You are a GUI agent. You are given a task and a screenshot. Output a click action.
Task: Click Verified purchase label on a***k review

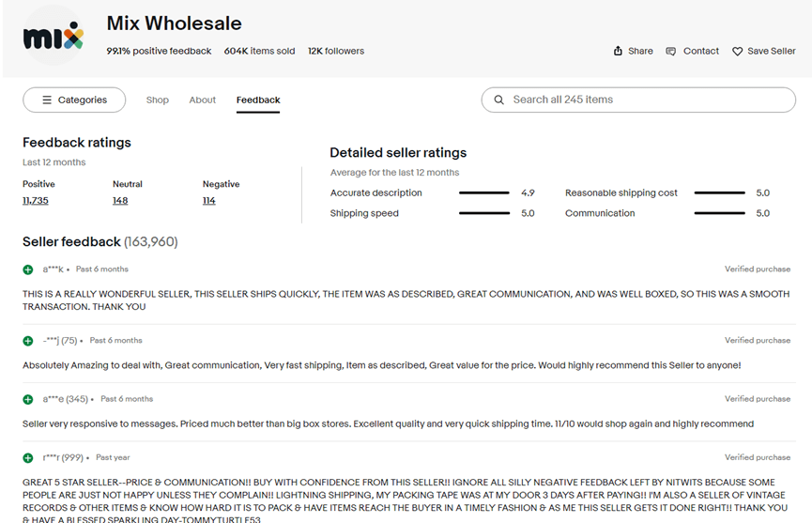[x=758, y=269]
